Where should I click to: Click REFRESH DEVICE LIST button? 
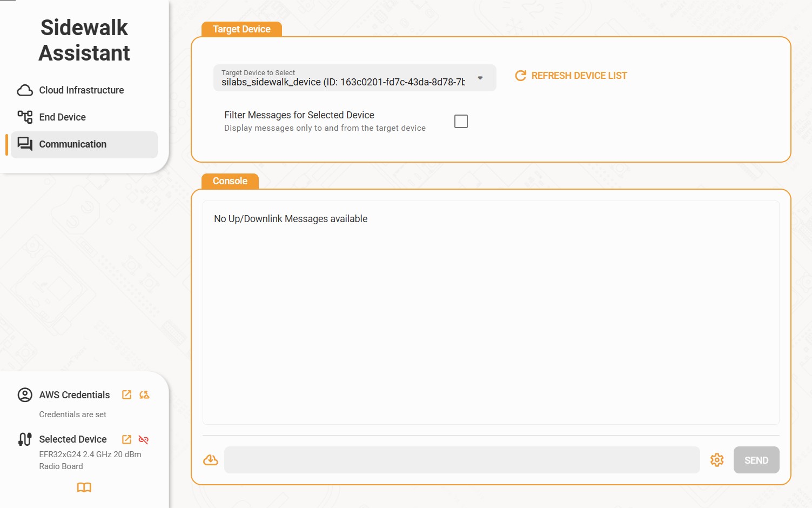click(571, 76)
